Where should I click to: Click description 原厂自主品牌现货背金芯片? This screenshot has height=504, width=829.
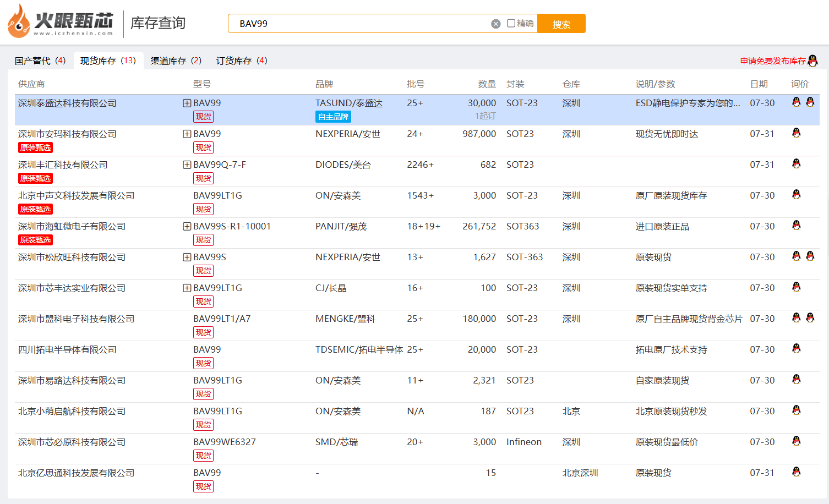pyautogui.click(x=689, y=319)
